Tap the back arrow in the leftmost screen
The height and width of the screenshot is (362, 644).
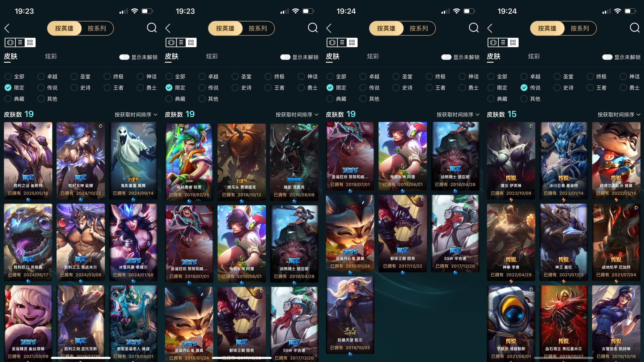click(7, 28)
